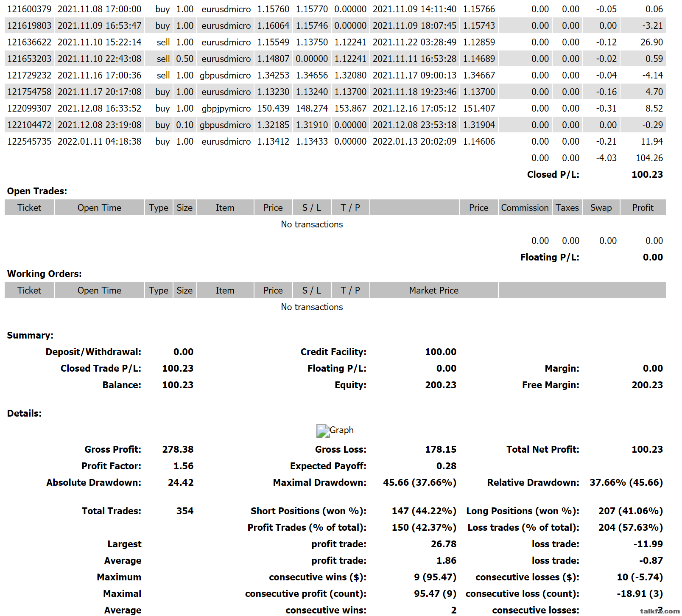This screenshot has height=616, width=682.
Task: Select ticket number 122099307
Action: click(29, 108)
